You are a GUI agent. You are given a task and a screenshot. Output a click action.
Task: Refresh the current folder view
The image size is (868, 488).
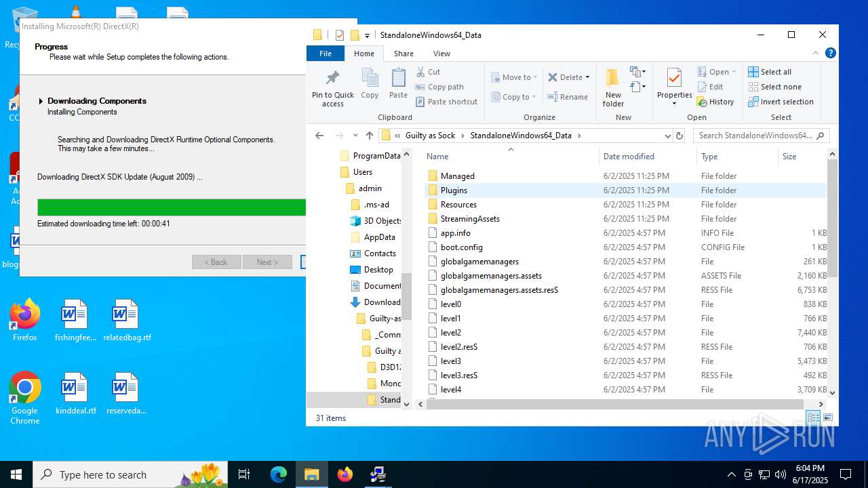click(679, 136)
